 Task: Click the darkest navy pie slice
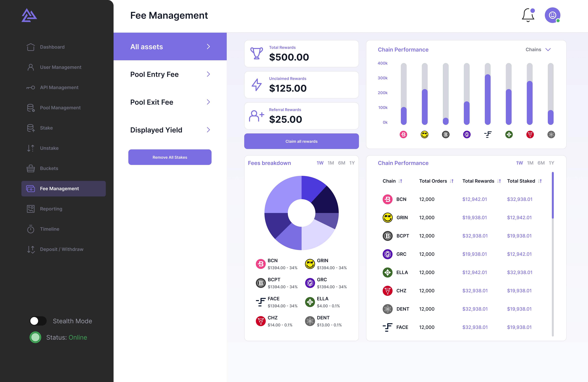click(x=326, y=201)
